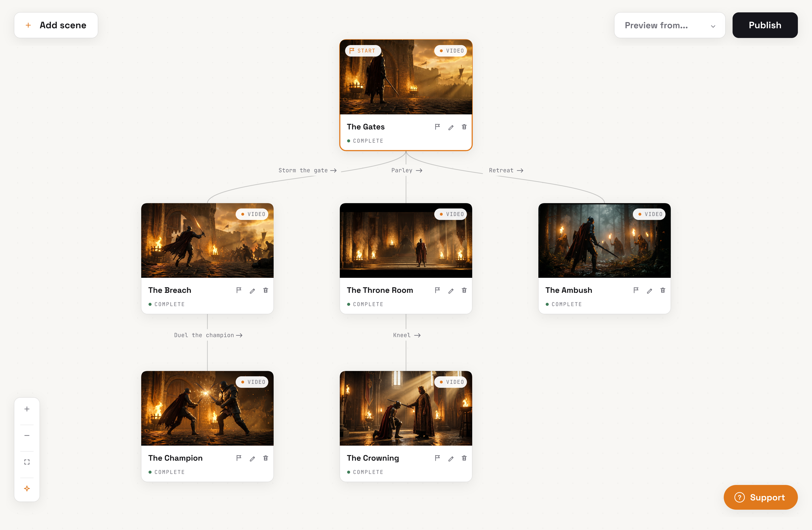Click the flag icon on The Gates
This screenshot has height=530, width=812.
tap(437, 127)
